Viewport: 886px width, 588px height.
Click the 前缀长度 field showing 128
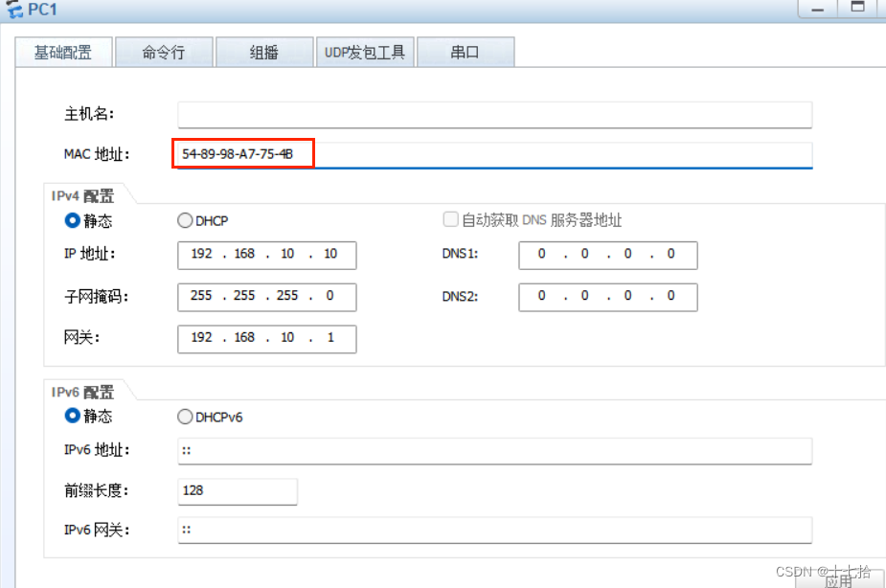click(238, 491)
